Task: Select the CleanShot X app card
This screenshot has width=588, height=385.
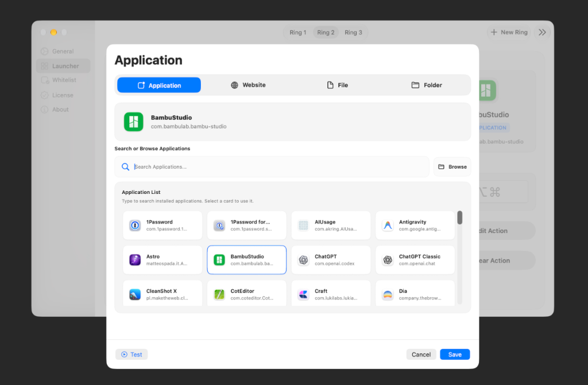Action: (x=163, y=293)
